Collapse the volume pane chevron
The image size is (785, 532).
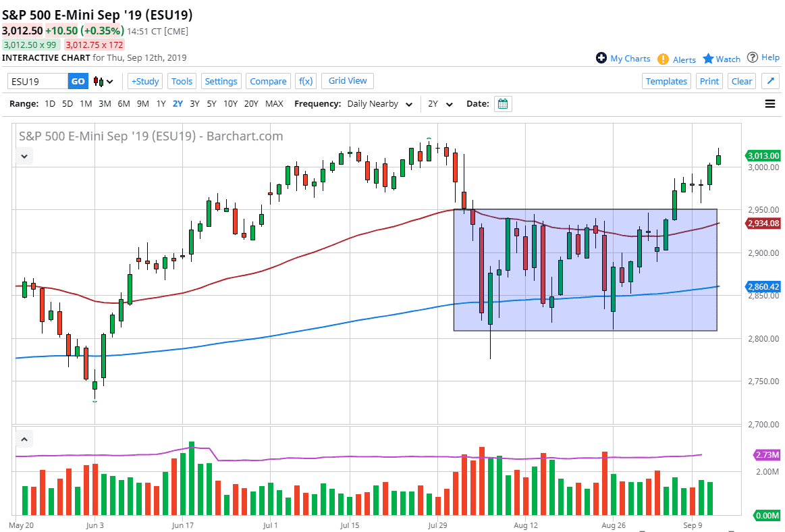(24, 440)
